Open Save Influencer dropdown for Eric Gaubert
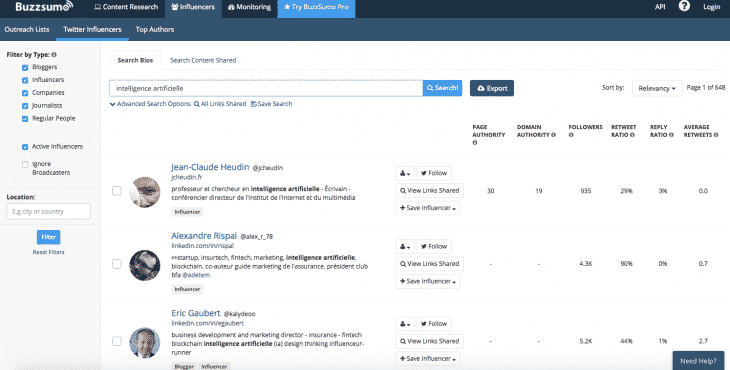The height and width of the screenshot is (370, 730). point(428,359)
